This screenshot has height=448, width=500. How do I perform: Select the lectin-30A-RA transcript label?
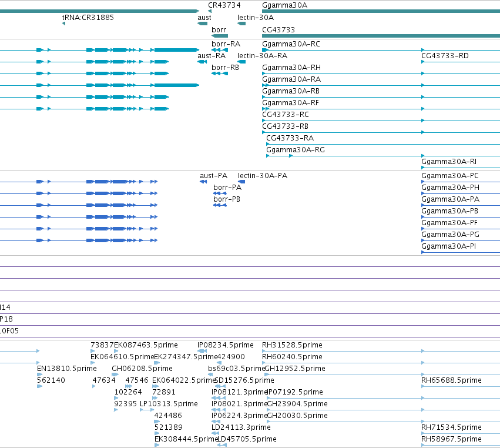262,56
